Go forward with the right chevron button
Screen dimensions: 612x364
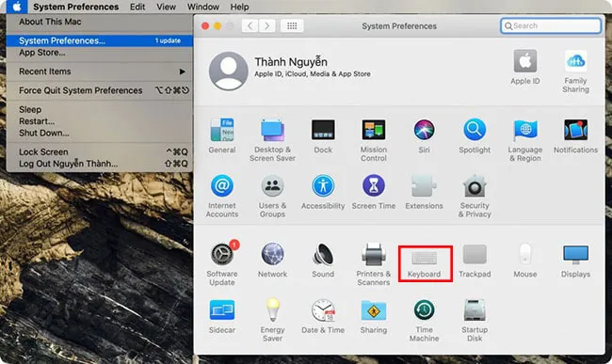pyautogui.click(x=267, y=25)
